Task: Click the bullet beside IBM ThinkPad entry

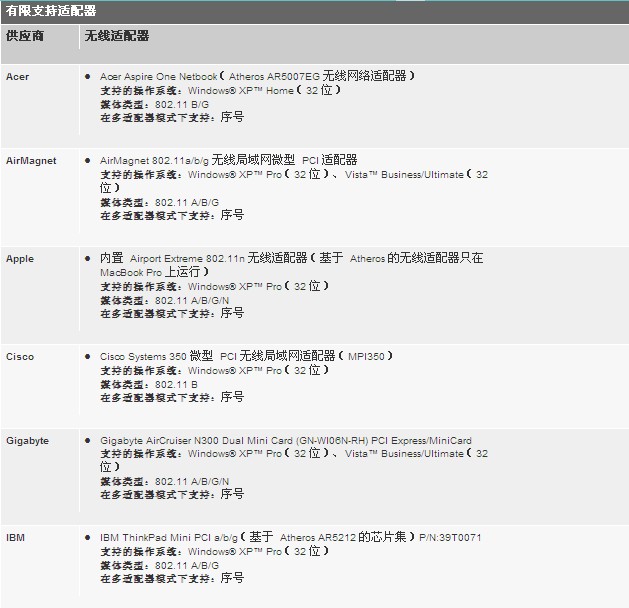Action: click(x=88, y=537)
